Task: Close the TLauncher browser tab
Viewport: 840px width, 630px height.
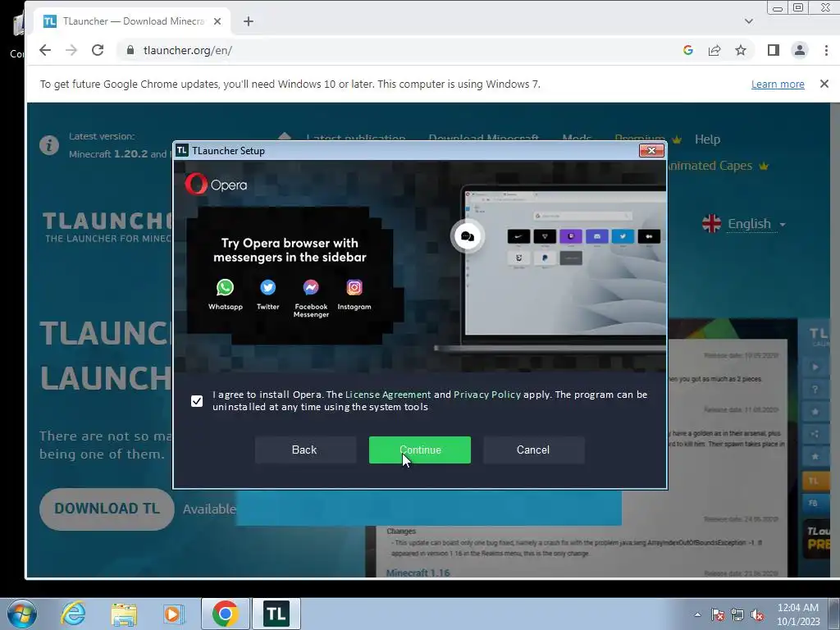Action: pyautogui.click(x=217, y=21)
